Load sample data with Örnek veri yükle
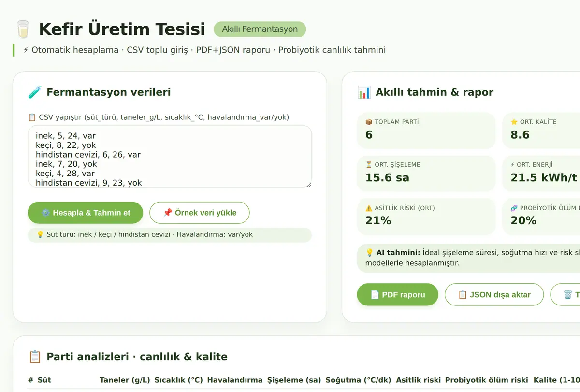The height and width of the screenshot is (392, 580). (200, 213)
